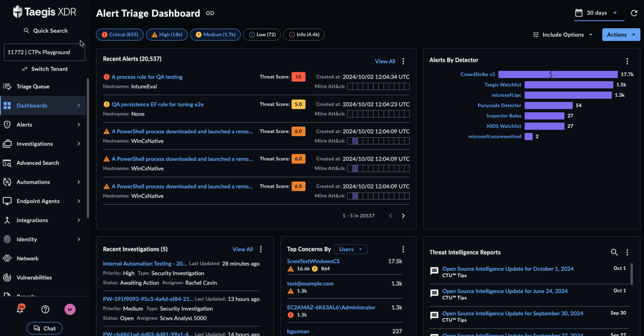
Task: Click the Triage Queue list icon
Action: (x=7, y=87)
